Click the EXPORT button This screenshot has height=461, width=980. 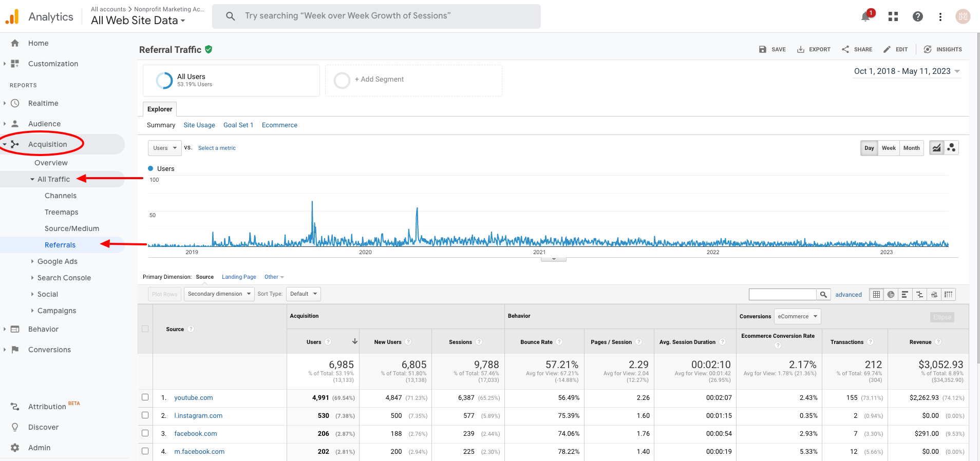coord(814,49)
